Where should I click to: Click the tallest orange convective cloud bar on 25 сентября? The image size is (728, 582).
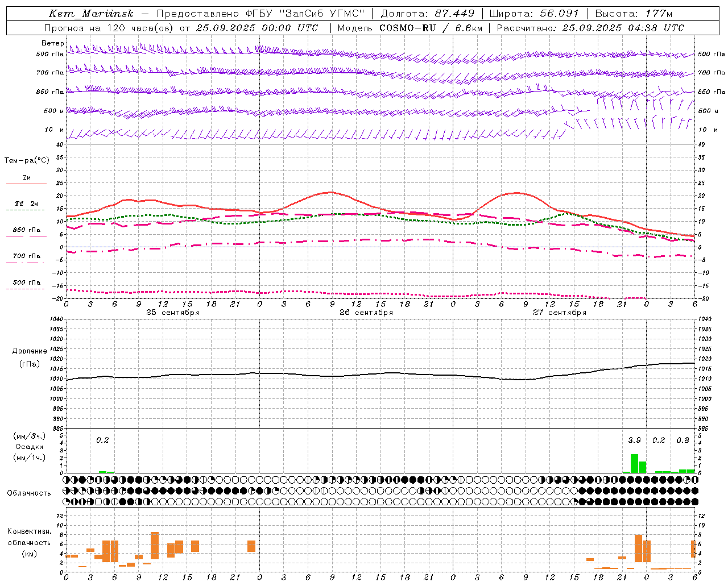click(x=155, y=546)
